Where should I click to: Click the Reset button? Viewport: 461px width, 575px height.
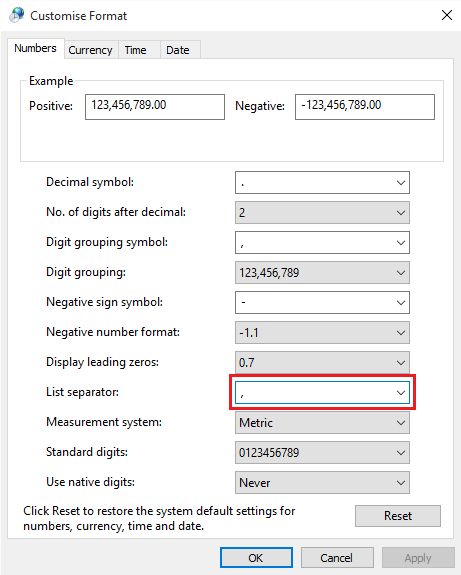[x=398, y=516]
